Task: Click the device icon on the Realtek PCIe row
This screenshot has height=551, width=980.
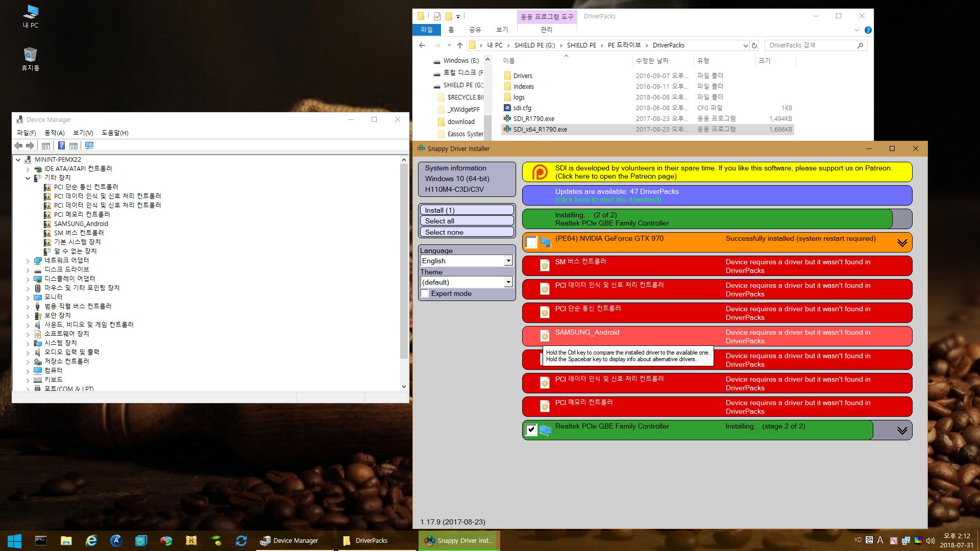Action: tap(546, 430)
